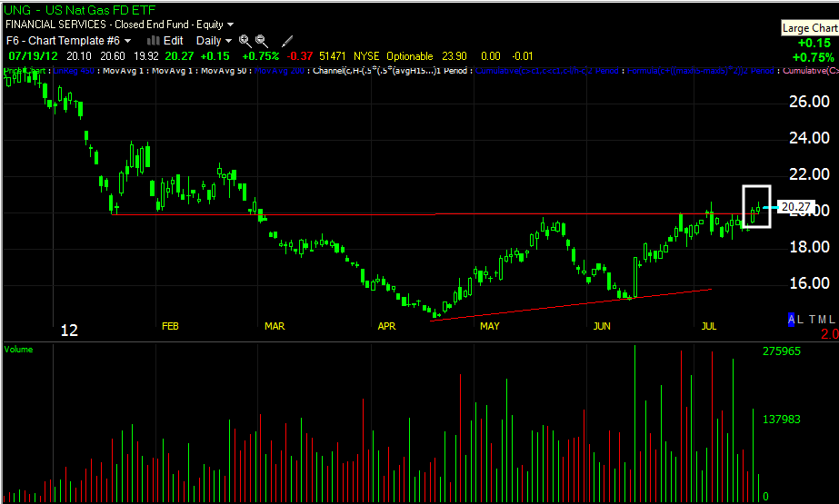Click the zoom out magnifier icon
This screenshot has width=839, height=504.
[261, 41]
